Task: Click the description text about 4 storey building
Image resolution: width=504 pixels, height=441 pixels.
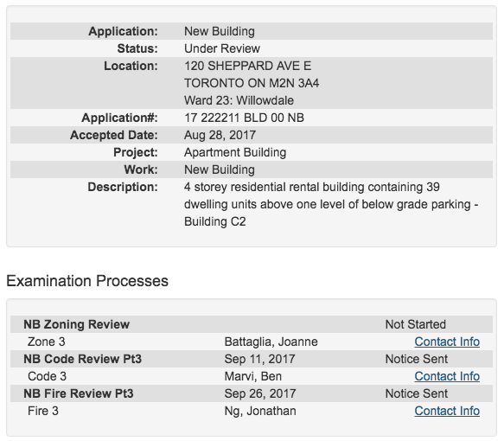Action: click(331, 204)
